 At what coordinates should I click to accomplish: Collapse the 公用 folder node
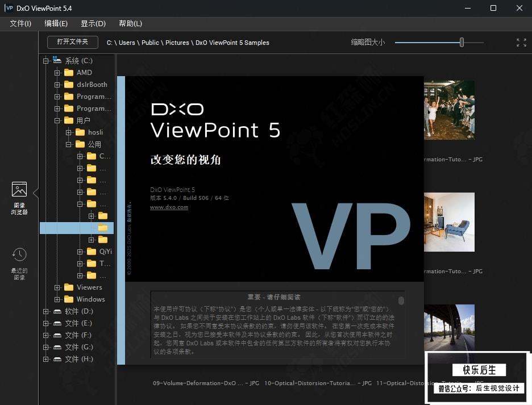point(69,144)
